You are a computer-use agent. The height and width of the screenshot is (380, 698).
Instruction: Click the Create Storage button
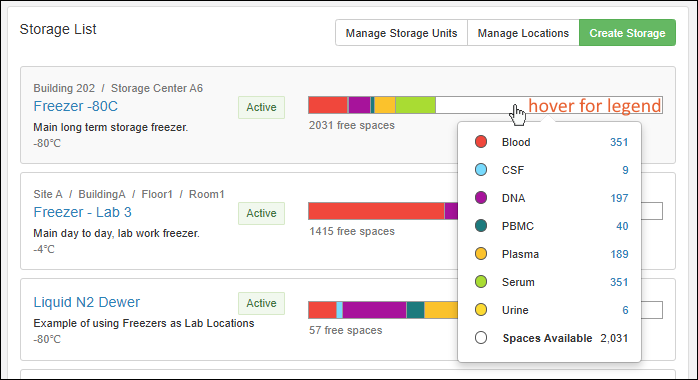627,33
